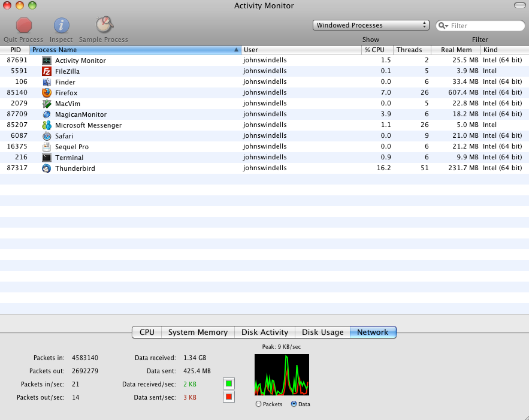This screenshot has height=420, width=529.
Task: Click the "Safari" process name
Action: pyautogui.click(x=64, y=136)
